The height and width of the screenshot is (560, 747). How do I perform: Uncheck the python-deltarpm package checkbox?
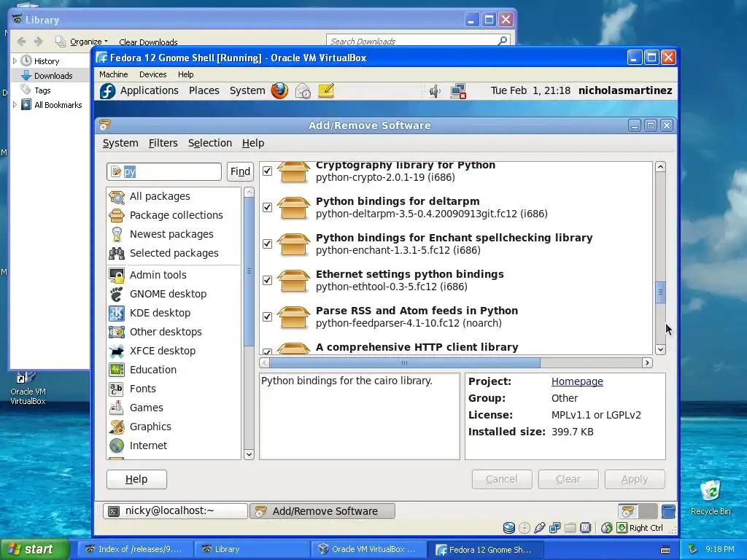(x=267, y=207)
